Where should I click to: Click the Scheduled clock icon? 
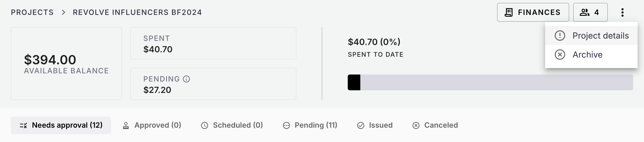point(204,125)
